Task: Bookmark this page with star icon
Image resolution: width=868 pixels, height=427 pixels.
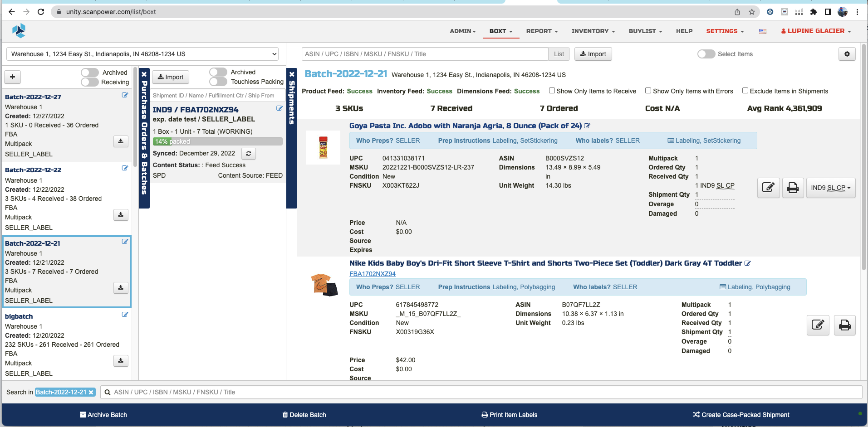Action: pos(752,12)
